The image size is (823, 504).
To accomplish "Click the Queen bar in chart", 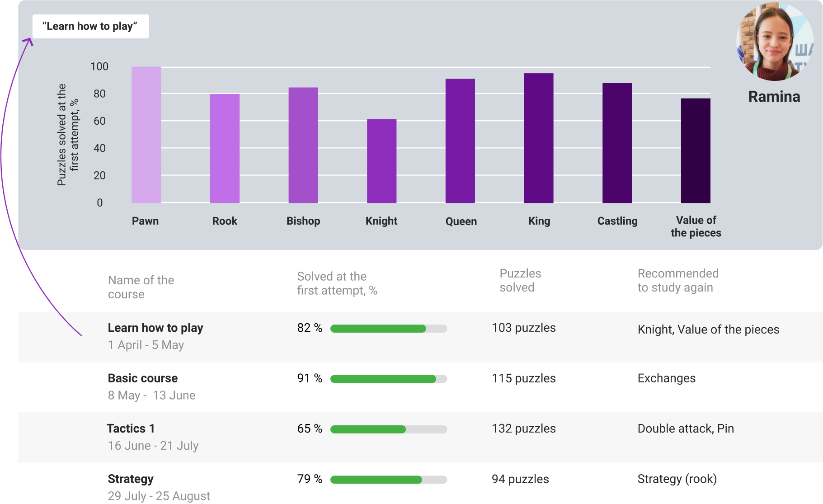I will [460, 141].
